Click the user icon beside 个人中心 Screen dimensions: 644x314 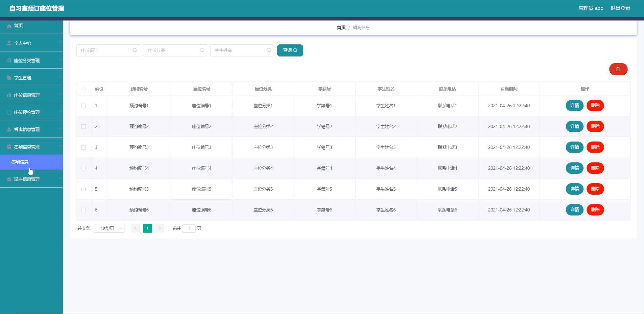pos(9,43)
